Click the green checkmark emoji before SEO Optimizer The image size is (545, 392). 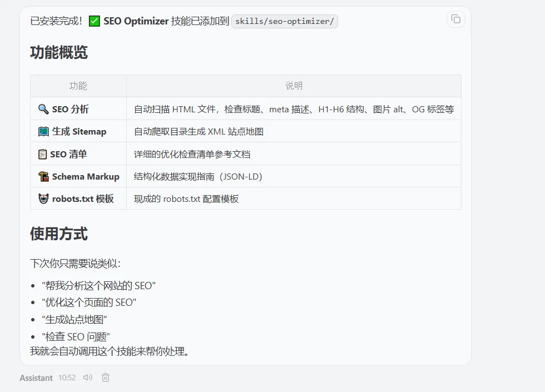point(94,21)
